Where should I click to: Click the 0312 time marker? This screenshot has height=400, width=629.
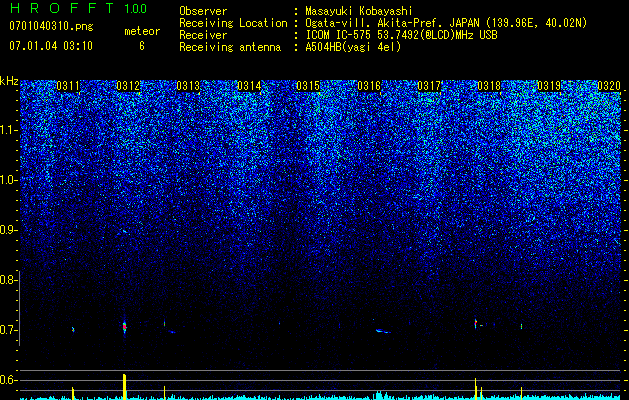click(128, 86)
